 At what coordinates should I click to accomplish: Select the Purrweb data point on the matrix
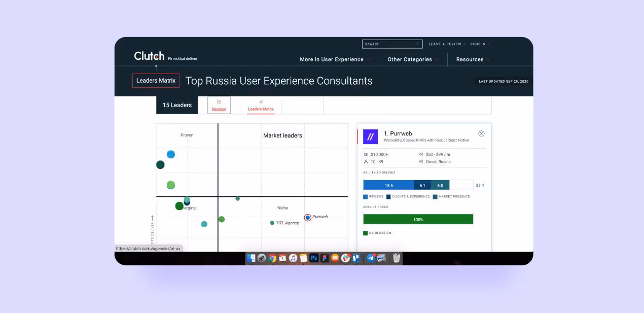click(307, 217)
